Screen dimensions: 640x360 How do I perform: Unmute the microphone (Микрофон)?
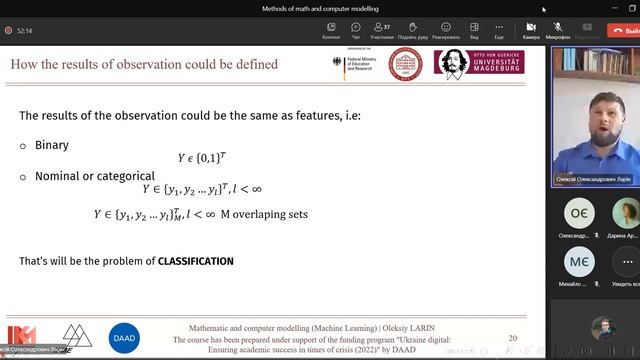(x=558, y=31)
